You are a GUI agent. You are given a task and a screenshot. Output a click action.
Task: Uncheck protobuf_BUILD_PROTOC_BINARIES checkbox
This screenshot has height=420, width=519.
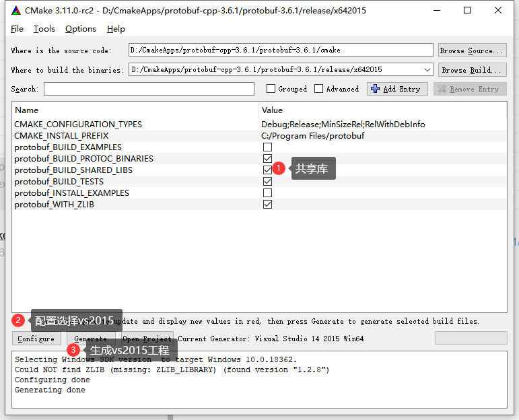[267, 159]
